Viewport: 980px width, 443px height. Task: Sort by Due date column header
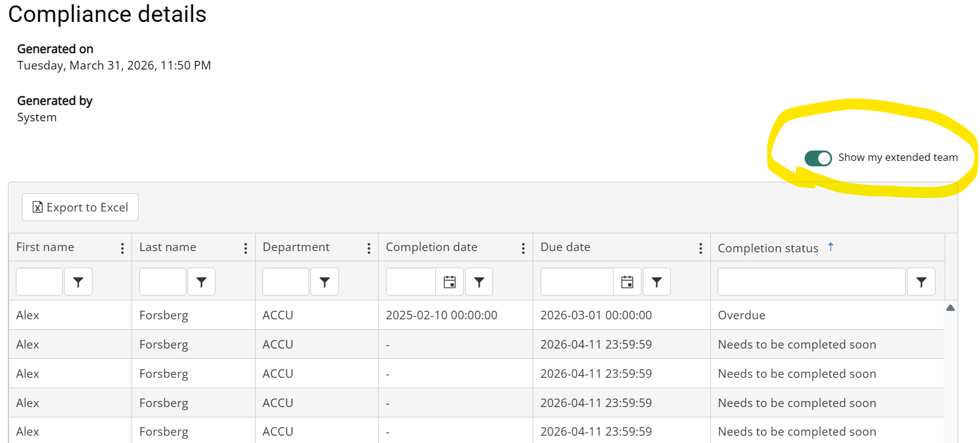point(565,247)
